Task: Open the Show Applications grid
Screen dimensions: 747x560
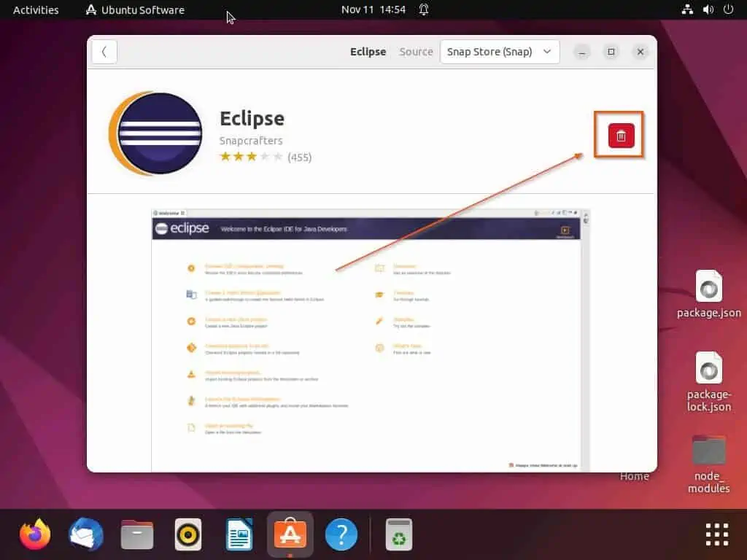Action: tap(717, 534)
